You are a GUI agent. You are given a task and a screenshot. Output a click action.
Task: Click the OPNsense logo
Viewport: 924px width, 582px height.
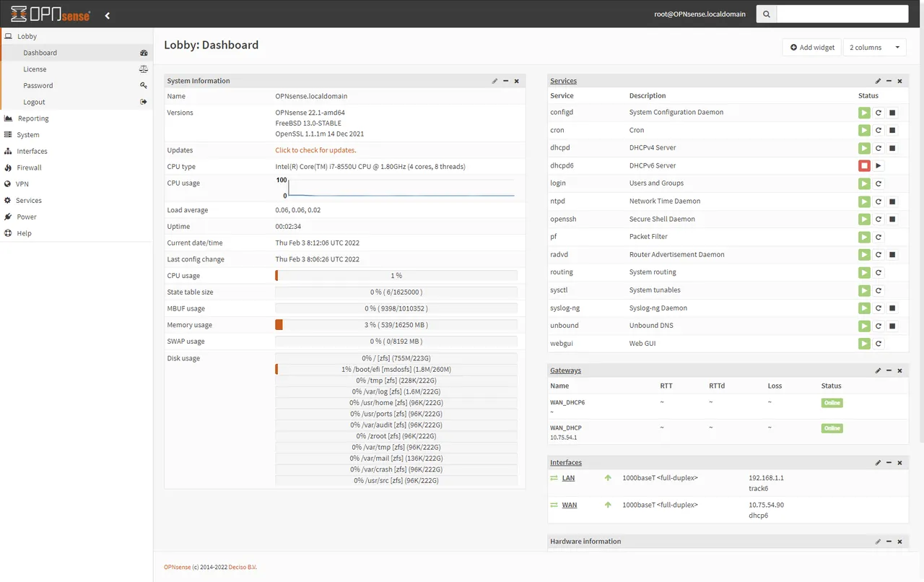[x=51, y=14]
